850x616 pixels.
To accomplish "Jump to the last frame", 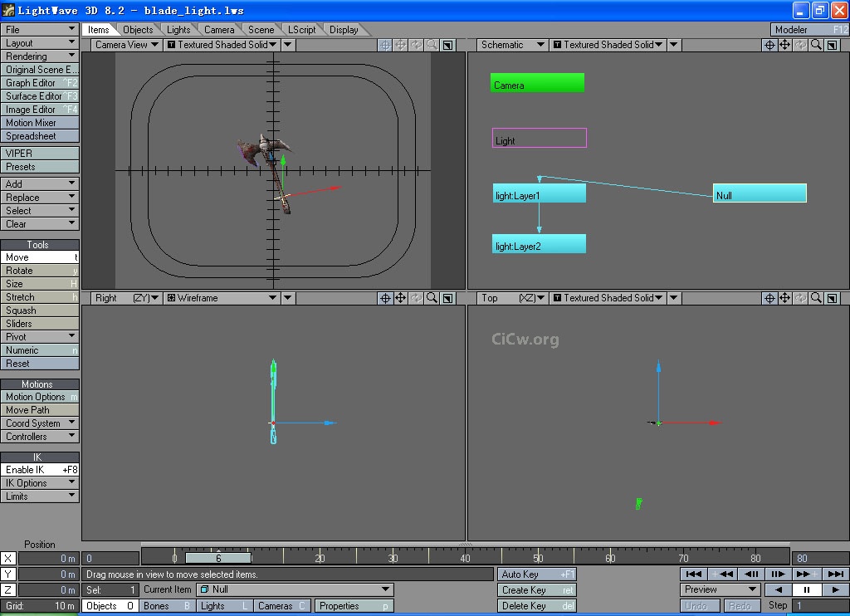I will pyautogui.click(x=835, y=574).
